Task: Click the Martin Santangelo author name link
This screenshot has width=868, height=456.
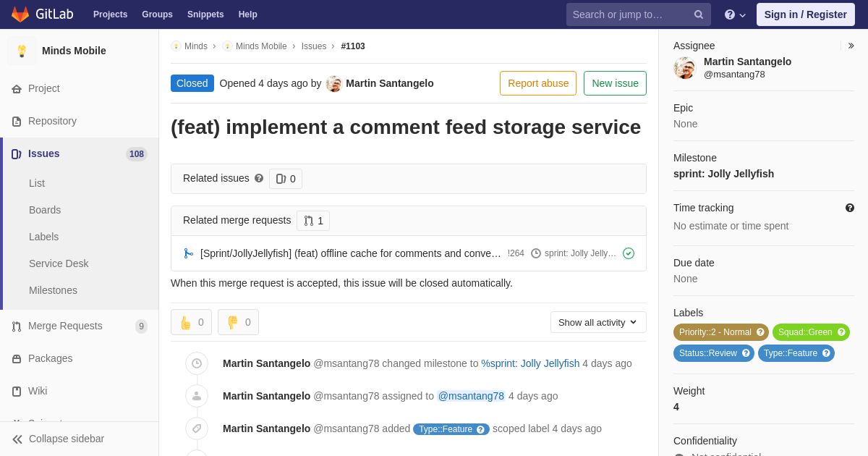Action: tap(390, 83)
